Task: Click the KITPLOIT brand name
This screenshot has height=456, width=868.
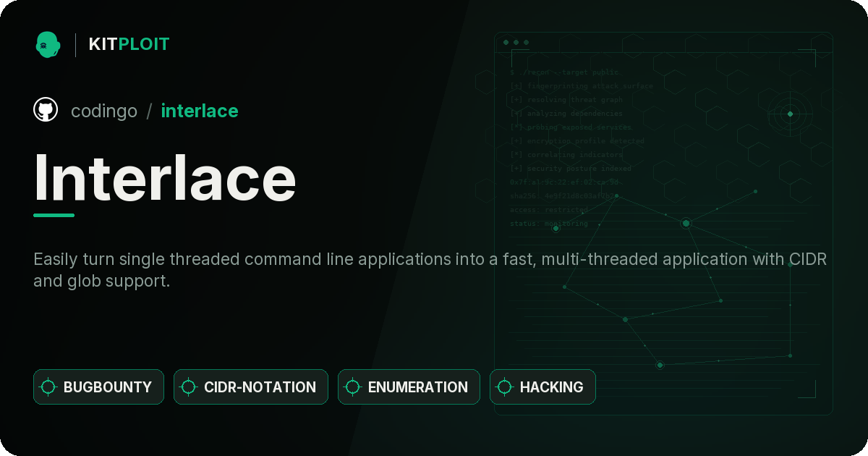Action: [129, 44]
